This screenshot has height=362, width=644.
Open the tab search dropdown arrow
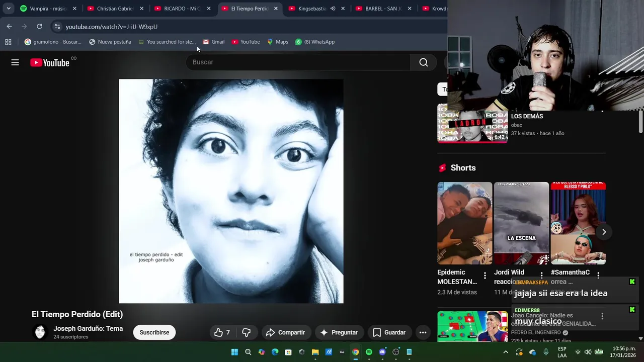pos(9,9)
